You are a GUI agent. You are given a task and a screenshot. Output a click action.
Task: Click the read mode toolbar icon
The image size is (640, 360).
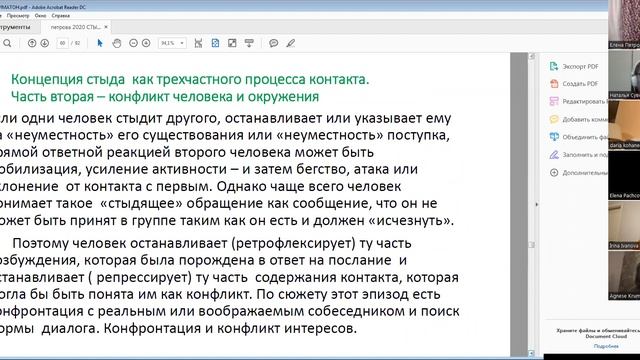(x=249, y=43)
